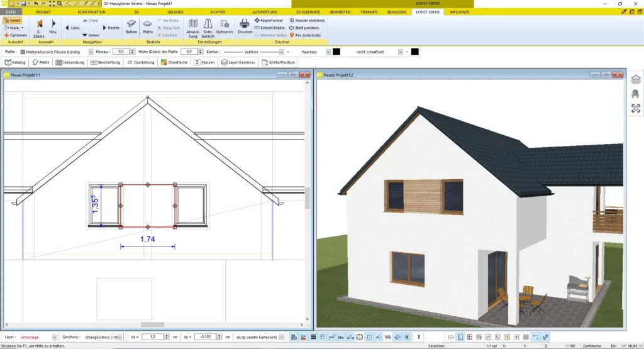Switch to the KONSTRUKTION ribbon tab
644x349 pixels.
[x=92, y=12]
